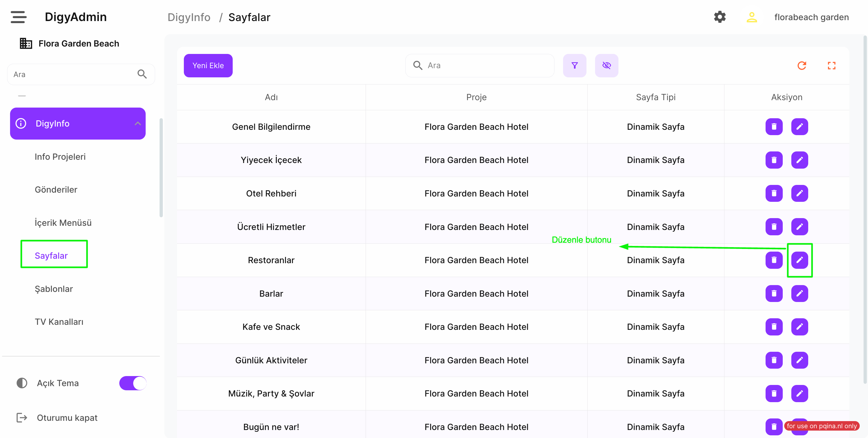This screenshot has width=868, height=438.
Task: Collapse the DigyInfo menu section
Action: click(x=137, y=123)
